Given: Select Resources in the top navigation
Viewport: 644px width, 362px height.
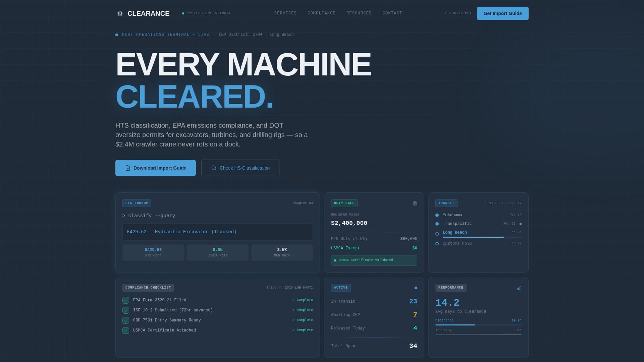Looking at the screenshot, I should 359,13.
